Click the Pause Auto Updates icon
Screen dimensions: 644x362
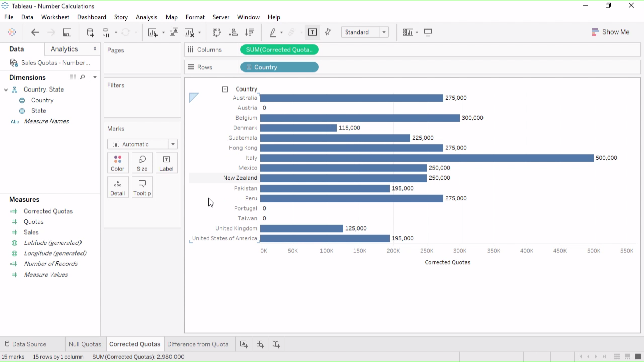pos(106,32)
